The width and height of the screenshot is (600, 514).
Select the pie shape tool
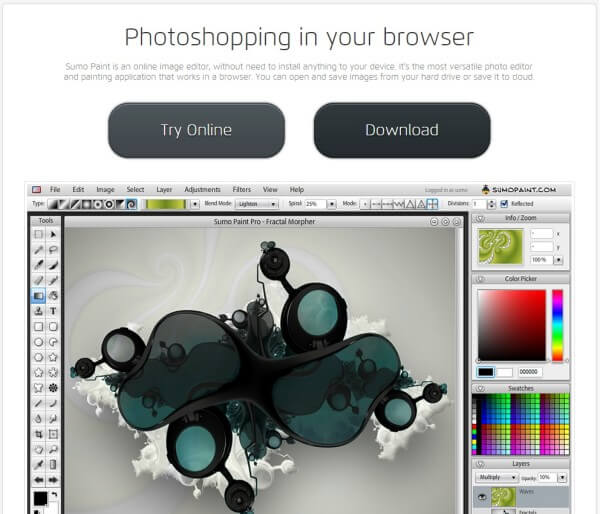[53, 342]
